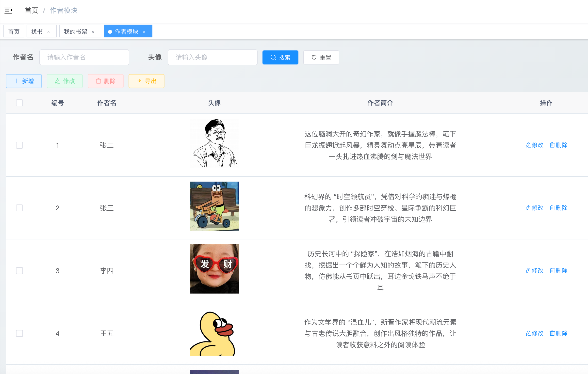
Task: Check the checkbox for row 李四
Action: (x=19, y=271)
